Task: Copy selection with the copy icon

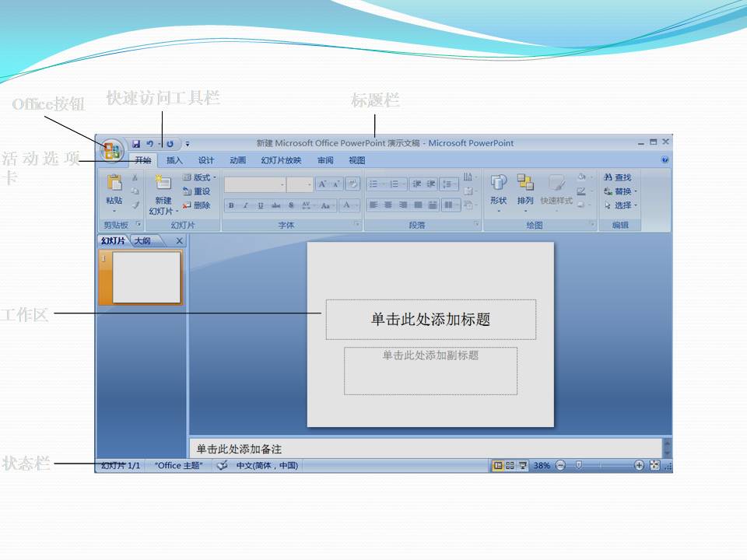Action: (135, 191)
